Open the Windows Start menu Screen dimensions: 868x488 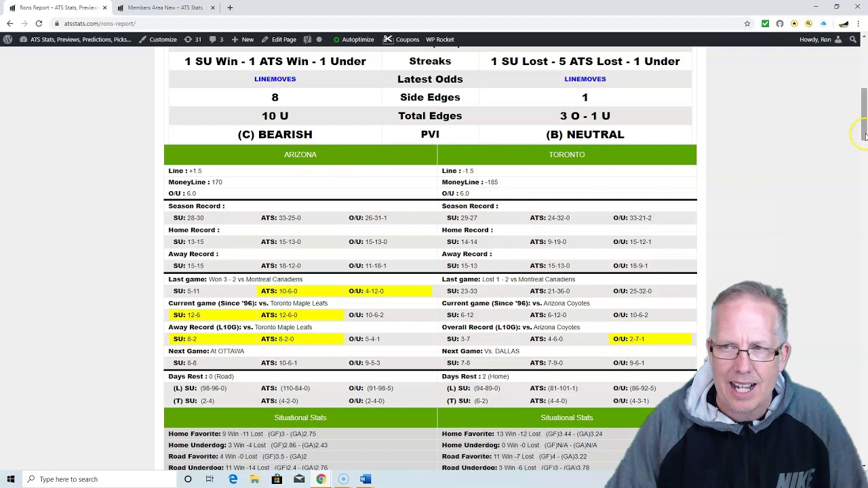click(x=11, y=479)
